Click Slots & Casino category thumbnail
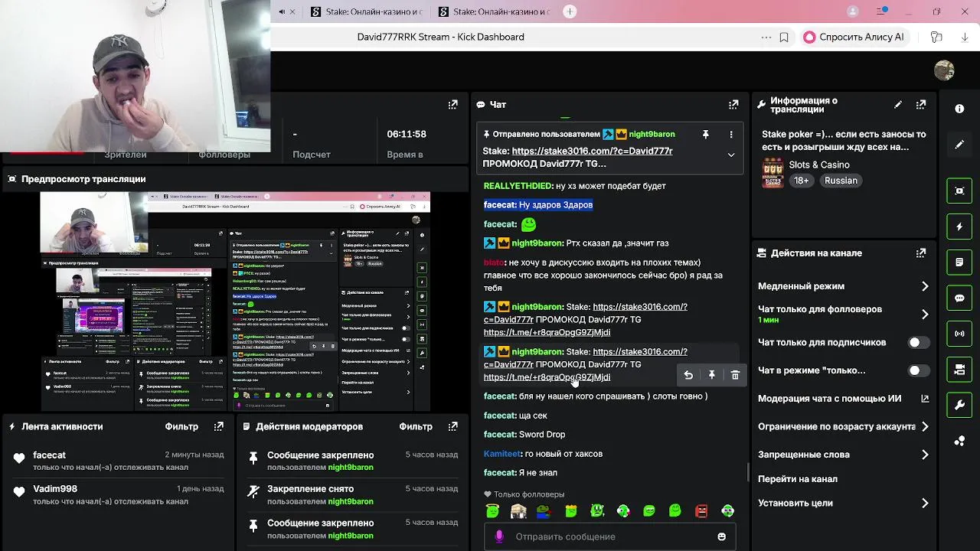The width and height of the screenshot is (980, 551). click(773, 173)
